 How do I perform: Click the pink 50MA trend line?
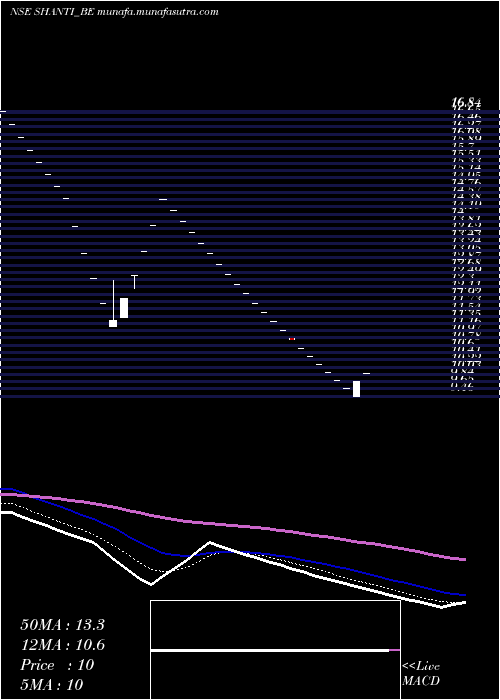coord(232,526)
